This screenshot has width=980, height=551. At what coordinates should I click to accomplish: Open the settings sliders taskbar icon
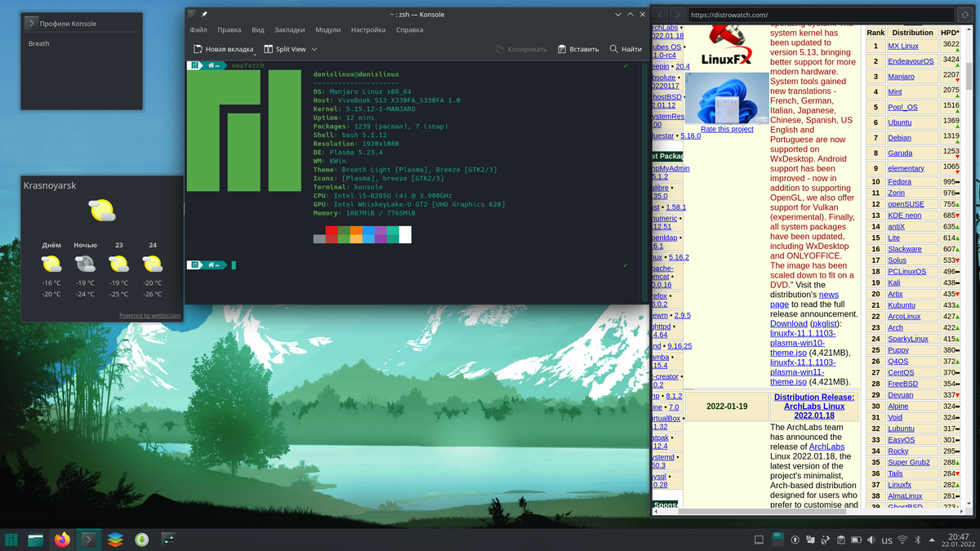tap(167, 540)
